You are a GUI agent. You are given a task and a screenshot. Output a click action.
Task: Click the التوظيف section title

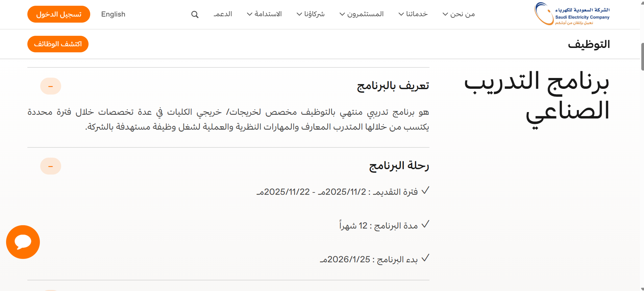click(x=589, y=44)
